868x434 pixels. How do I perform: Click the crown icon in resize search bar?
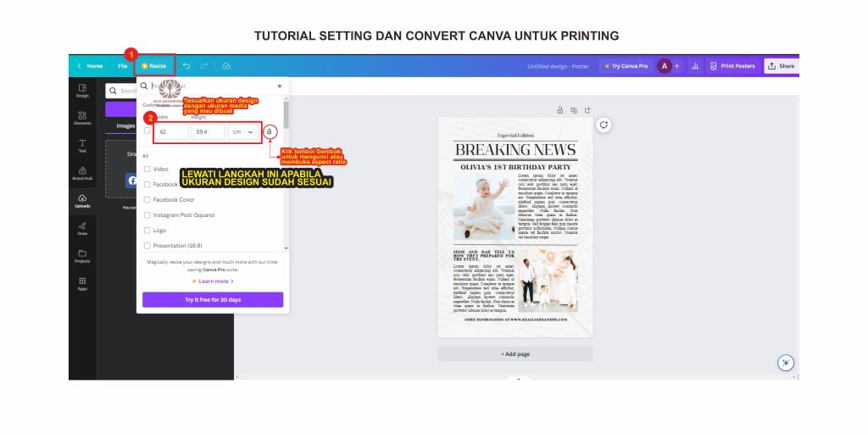tap(279, 86)
